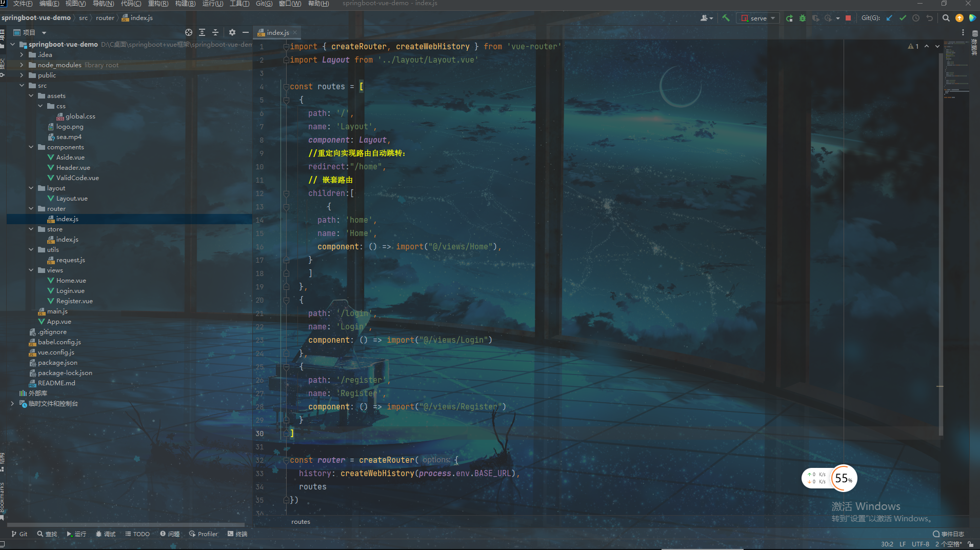The image size is (980, 550).
Task: Toggle code folding at line 12 children
Action: [x=286, y=193]
